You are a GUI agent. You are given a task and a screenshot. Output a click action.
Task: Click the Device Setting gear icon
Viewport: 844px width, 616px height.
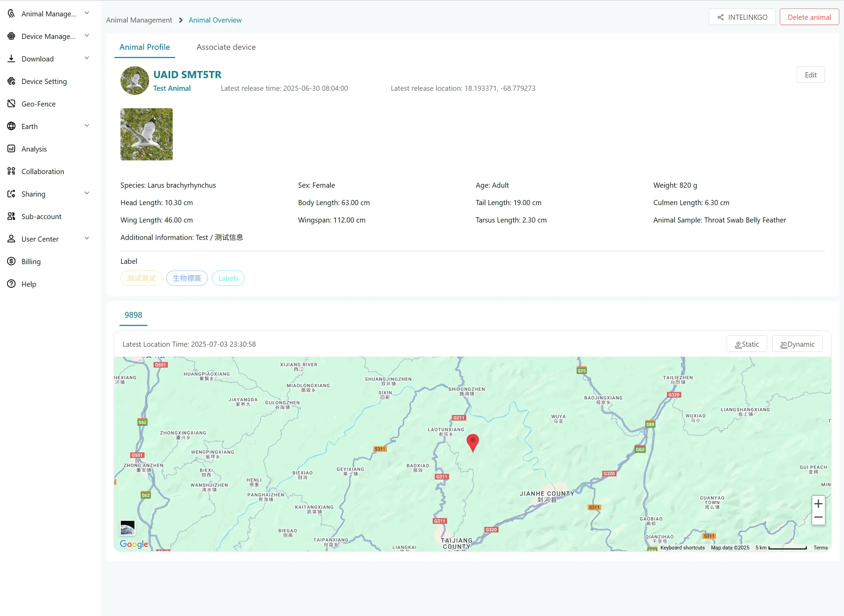click(11, 81)
